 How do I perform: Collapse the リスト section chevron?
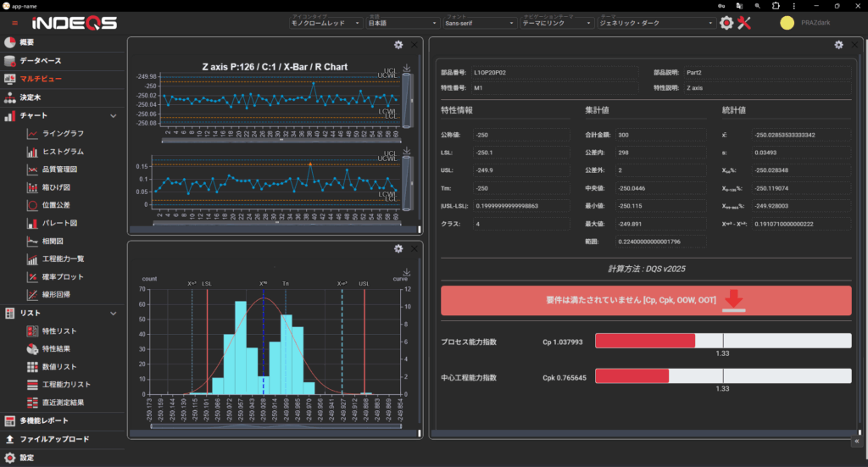point(114,314)
